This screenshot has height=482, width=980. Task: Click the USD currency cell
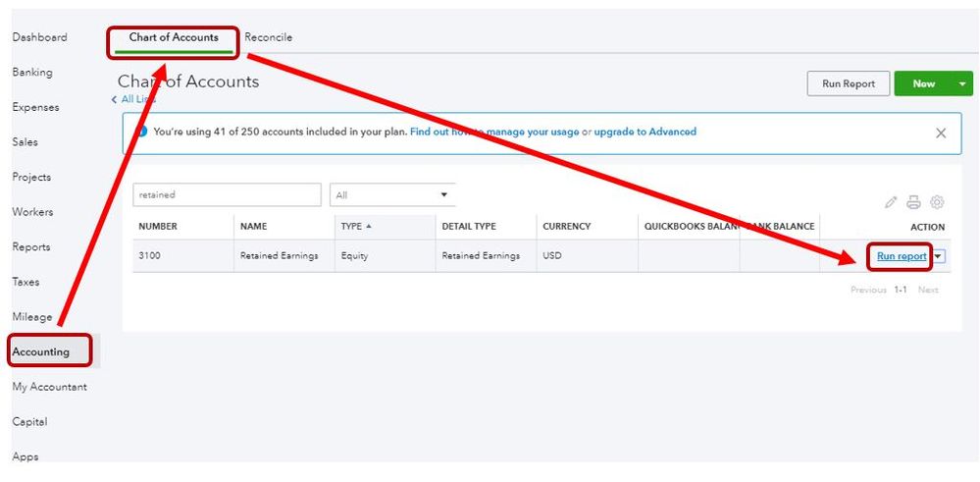coord(552,255)
